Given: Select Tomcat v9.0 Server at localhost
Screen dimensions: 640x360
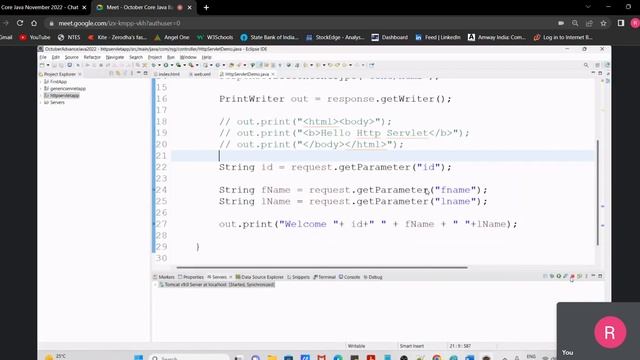Looking at the screenshot, I should 217,284.
